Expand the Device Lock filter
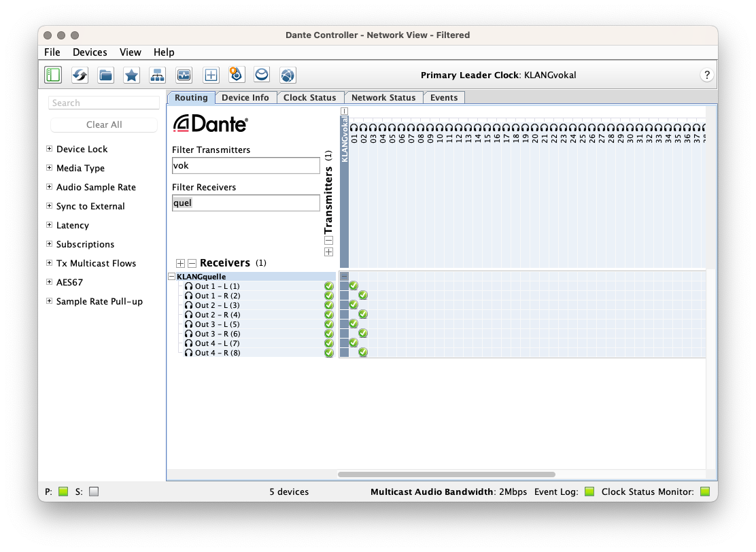The height and width of the screenshot is (552, 756). pos(49,148)
